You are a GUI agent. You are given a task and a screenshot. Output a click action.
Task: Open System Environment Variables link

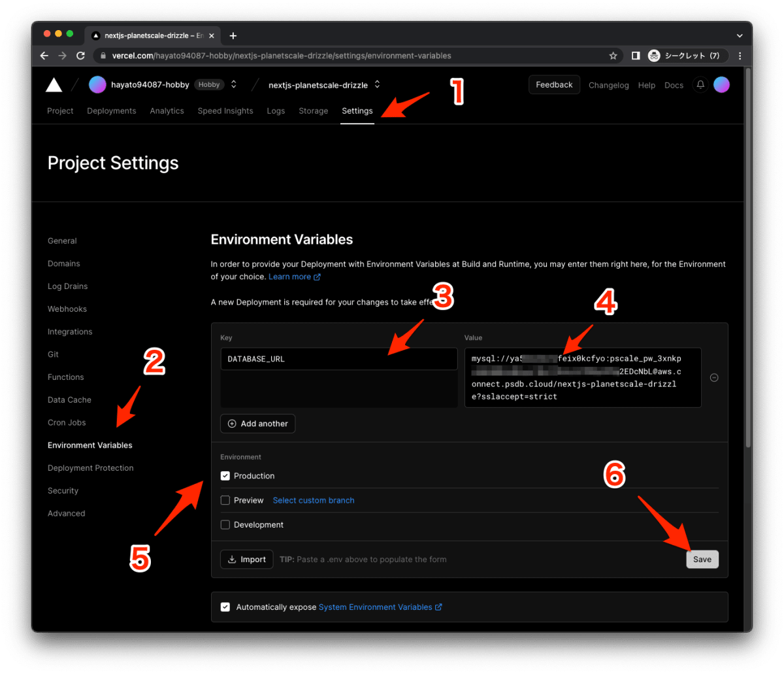click(380, 607)
